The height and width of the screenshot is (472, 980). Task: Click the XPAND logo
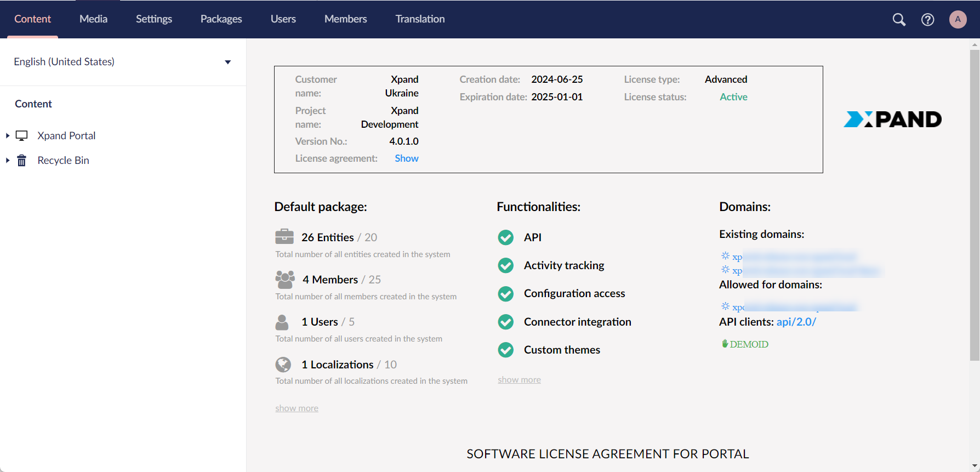[x=892, y=119]
